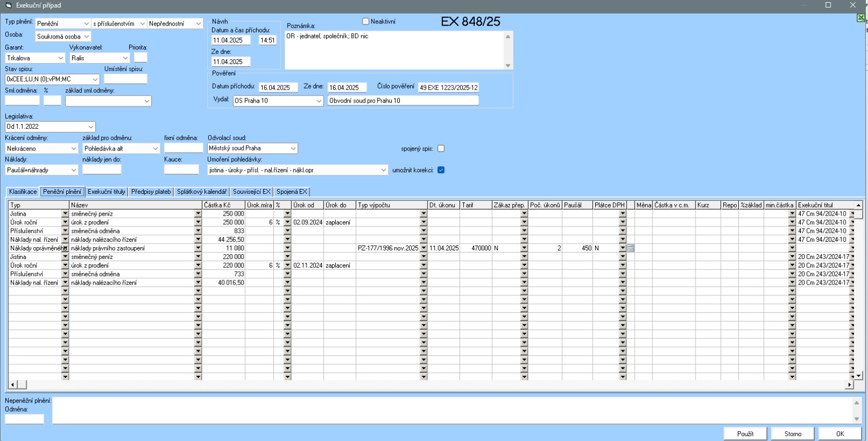Click the Exekuční případ window title icon
The height and width of the screenshot is (441, 868).
8,5
